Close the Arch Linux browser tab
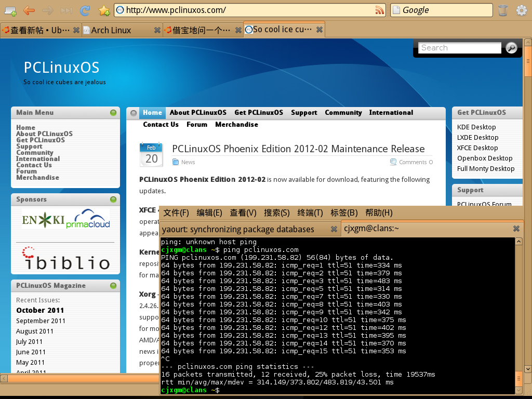532x399 pixels. click(x=157, y=30)
